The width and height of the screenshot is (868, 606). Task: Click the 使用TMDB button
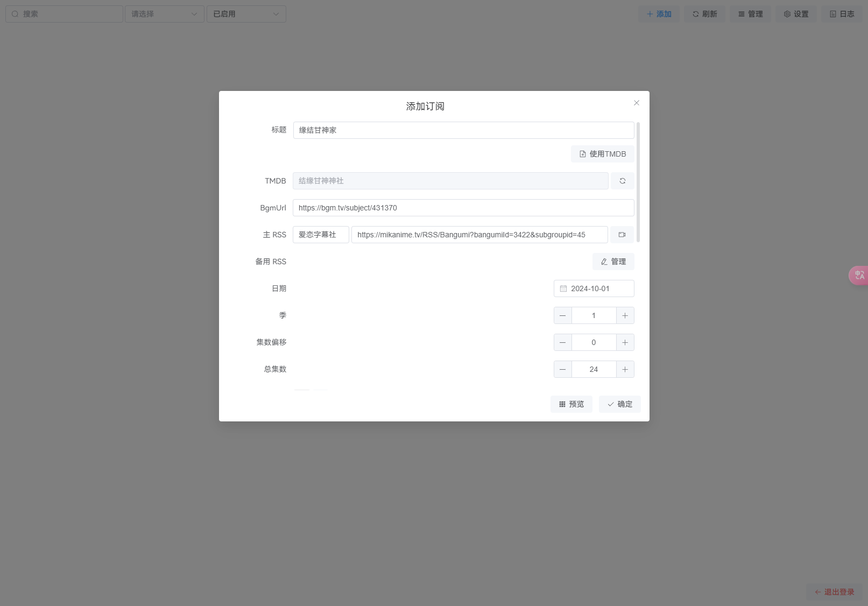pos(603,154)
